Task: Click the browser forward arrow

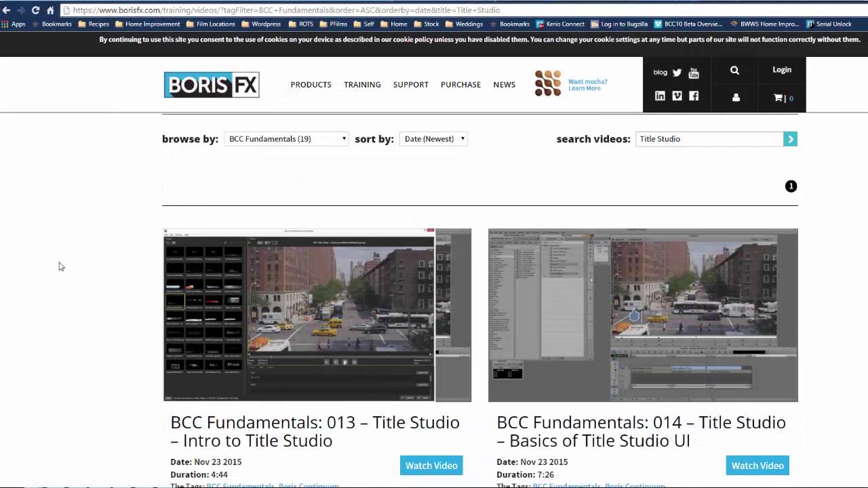Action: click(x=20, y=10)
